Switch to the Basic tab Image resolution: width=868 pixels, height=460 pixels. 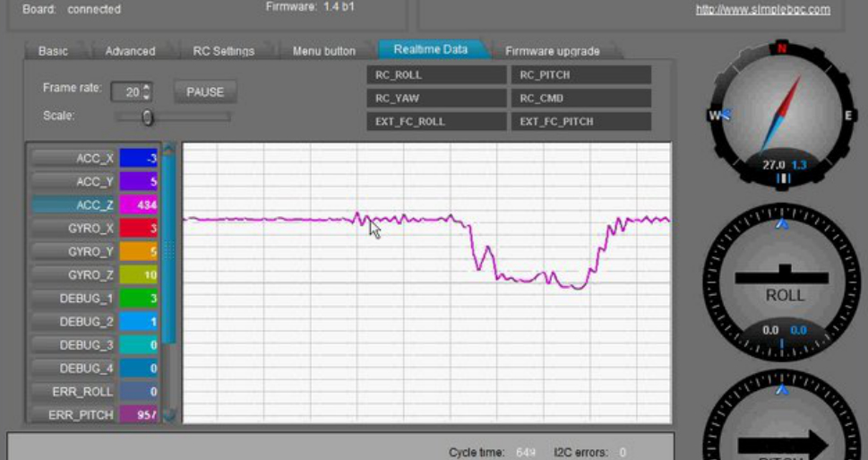(54, 51)
